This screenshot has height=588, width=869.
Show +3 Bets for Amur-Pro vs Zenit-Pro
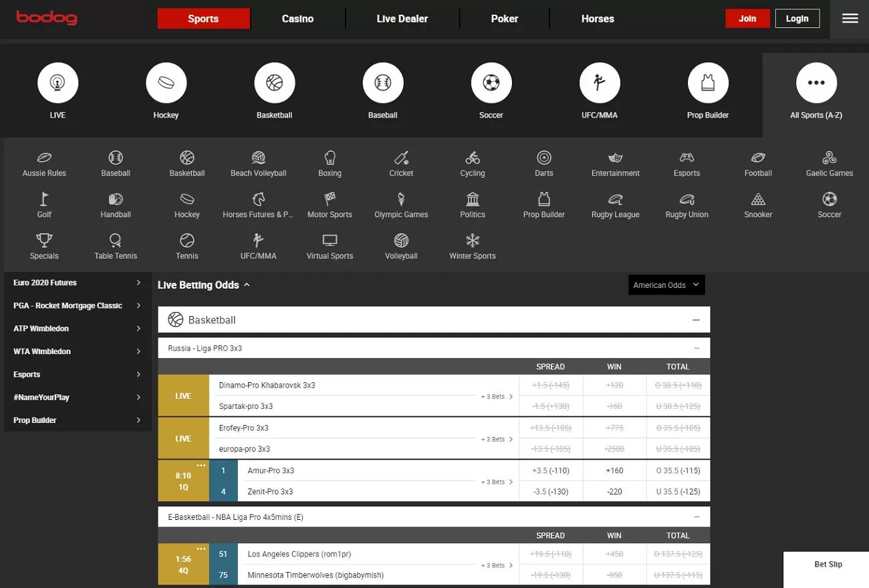coord(497,482)
